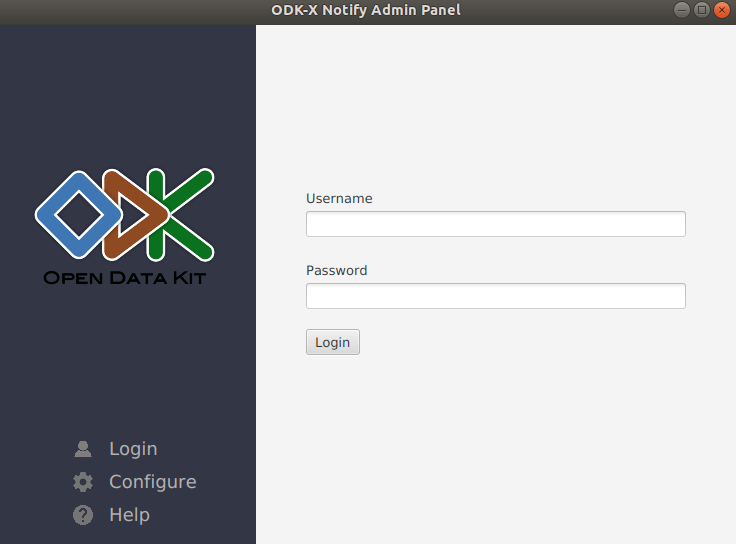Open the Login sidebar menu item
This screenshot has width=736, height=544.
(x=133, y=449)
